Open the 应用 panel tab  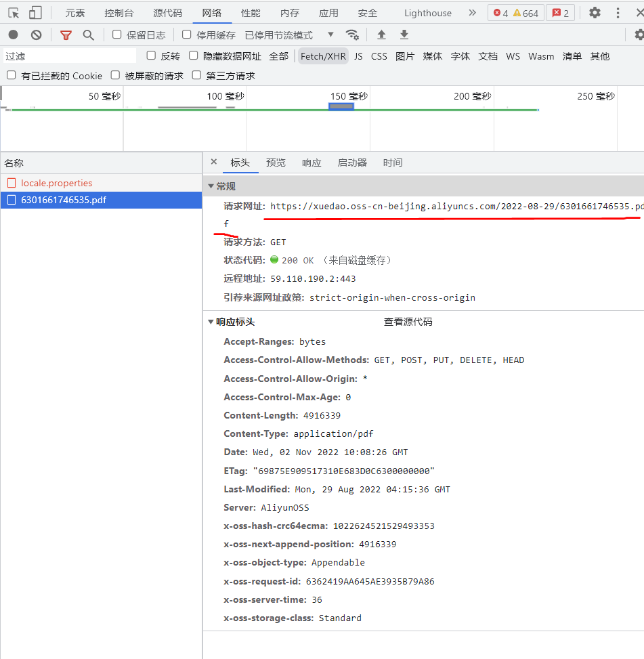click(328, 13)
